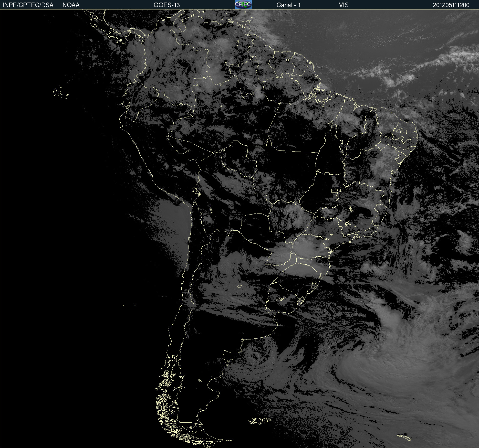Click the NOAA label in the header
479x448 pixels.
[71, 5]
